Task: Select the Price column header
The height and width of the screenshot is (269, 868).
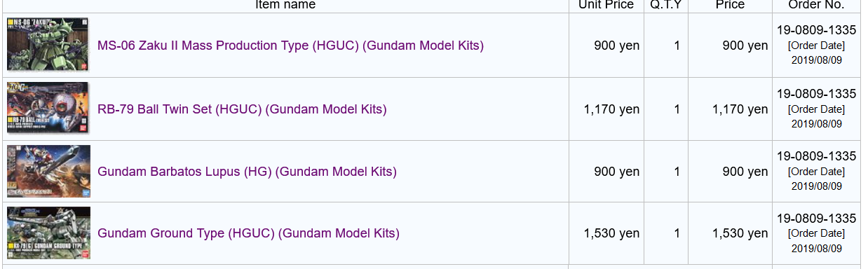Action: [730, 5]
